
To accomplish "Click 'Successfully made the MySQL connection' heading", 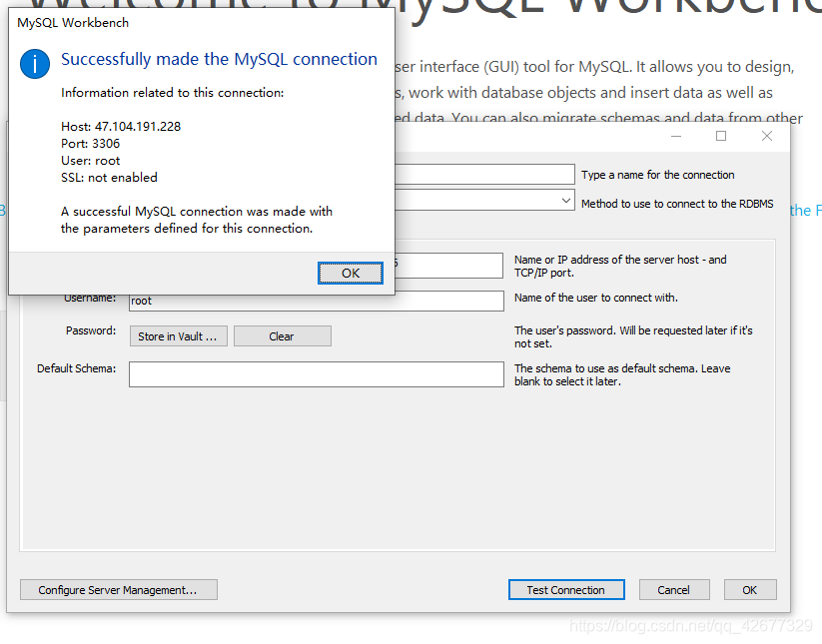I will [x=219, y=59].
